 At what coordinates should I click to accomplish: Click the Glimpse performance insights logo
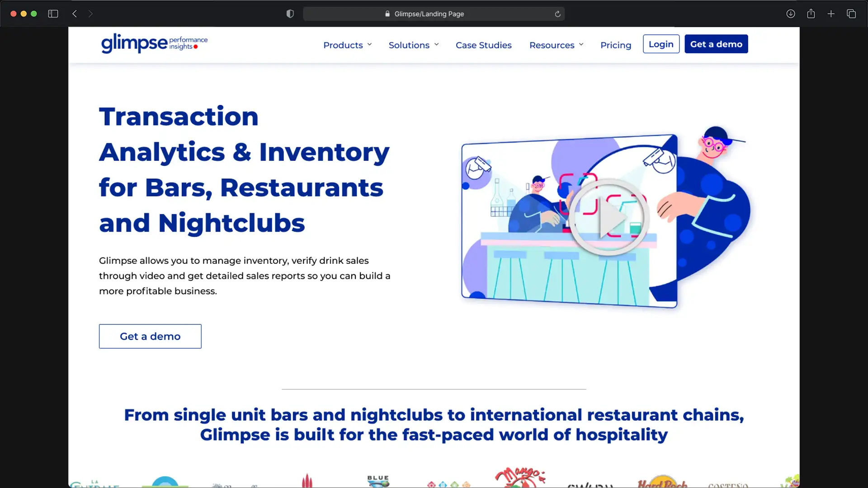[154, 43]
